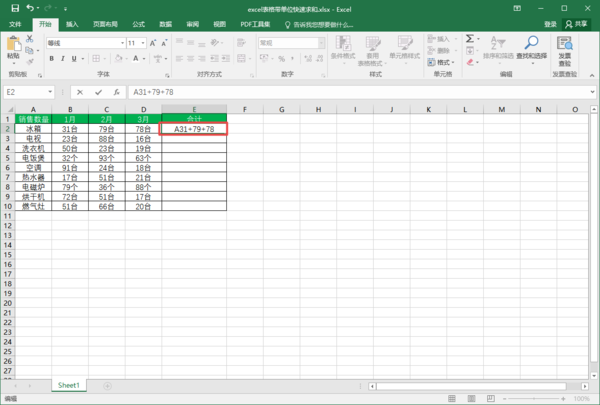The image size is (600, 405).
Task: Cancel entry with formula bar X
Action: (x=79, y=91)
